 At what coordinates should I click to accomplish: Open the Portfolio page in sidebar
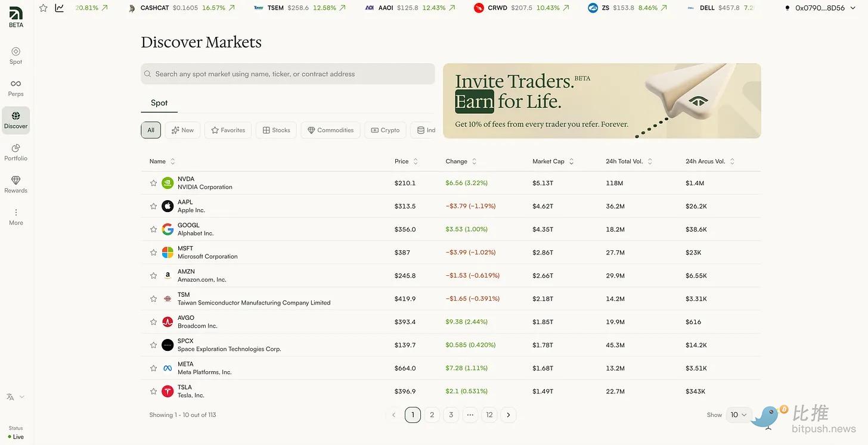click(x=16, y=152)
